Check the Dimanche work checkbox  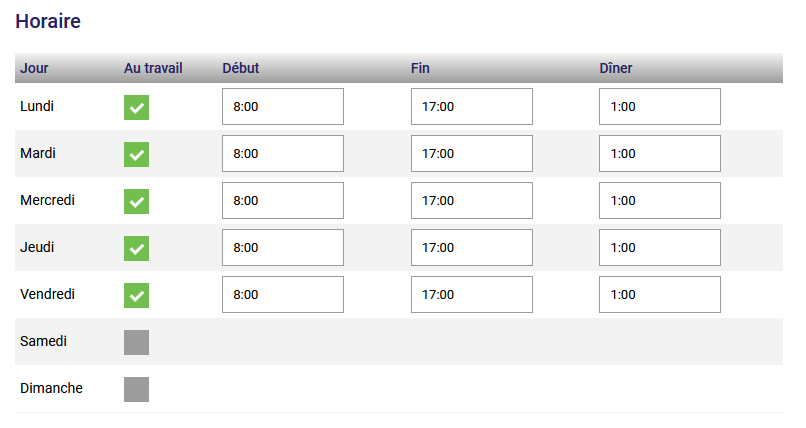click(136, 389)
